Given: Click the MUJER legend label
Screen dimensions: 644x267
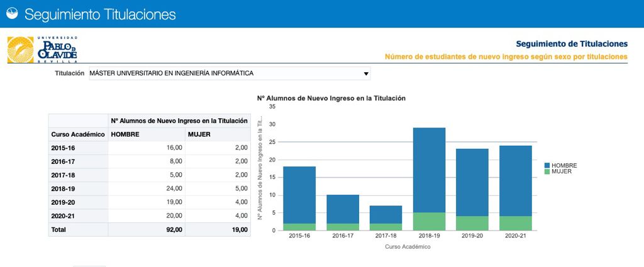Looking at the screenshot, I should [x=561, y=172].
